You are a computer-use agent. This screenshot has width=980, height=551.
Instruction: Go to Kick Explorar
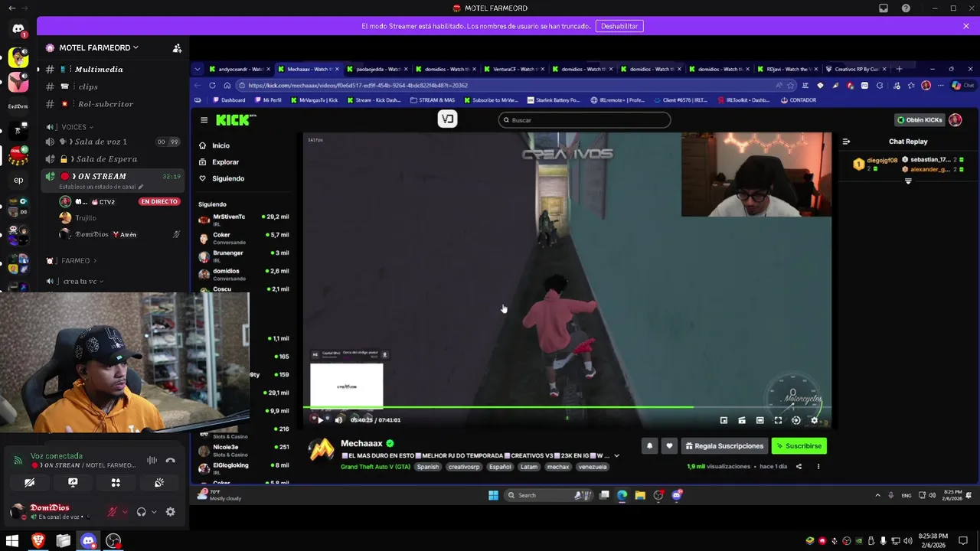(219, 162)
